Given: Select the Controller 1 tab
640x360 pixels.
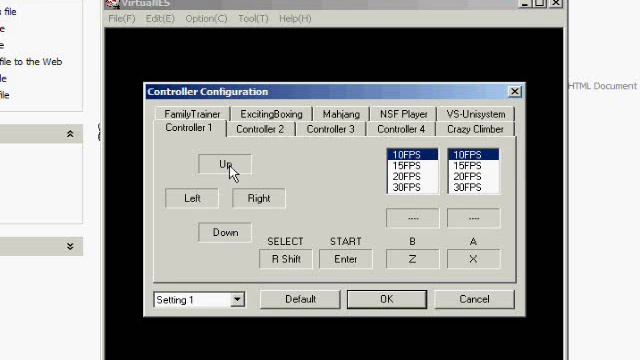Looking at the screenshot, I should [x=189, y=128].
